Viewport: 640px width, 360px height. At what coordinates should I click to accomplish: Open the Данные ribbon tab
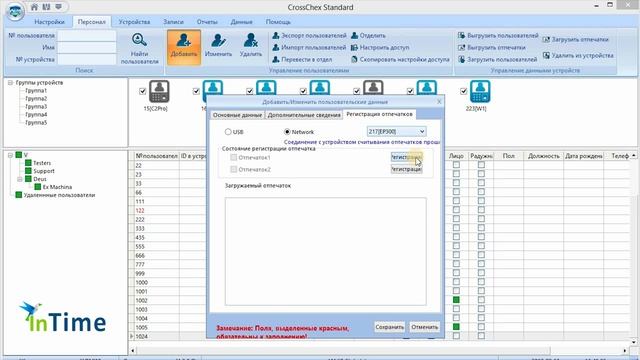[241, 22]
